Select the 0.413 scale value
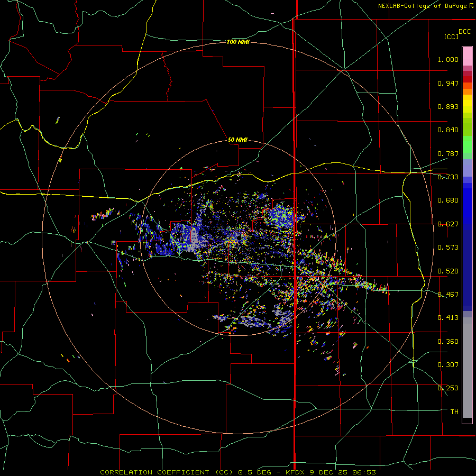The height and width of the screenshot is (476, 476). [448, 318]
